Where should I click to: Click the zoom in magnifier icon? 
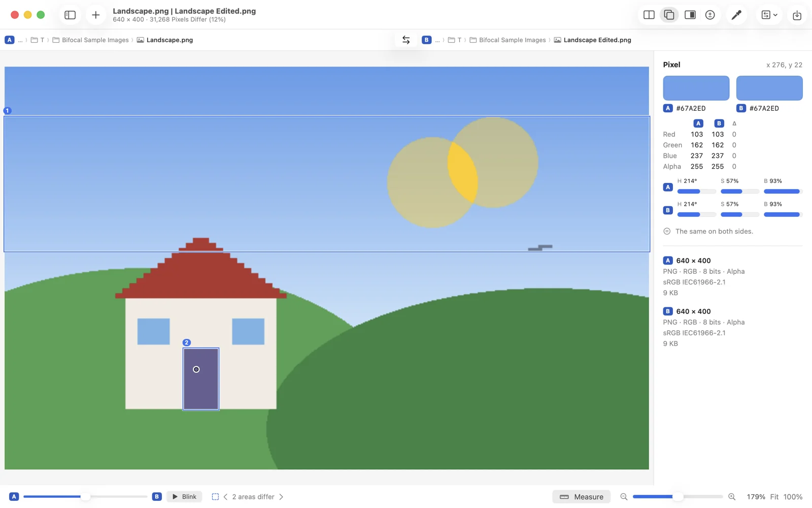[x=732, y=496]
